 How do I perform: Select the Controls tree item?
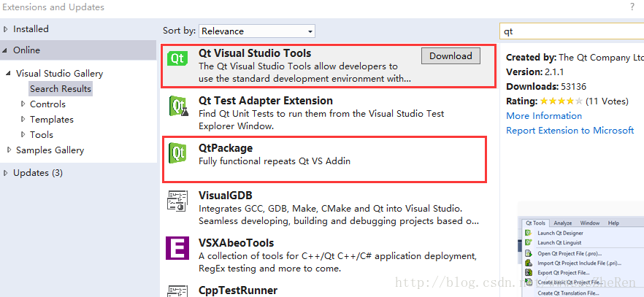point(47,104)
